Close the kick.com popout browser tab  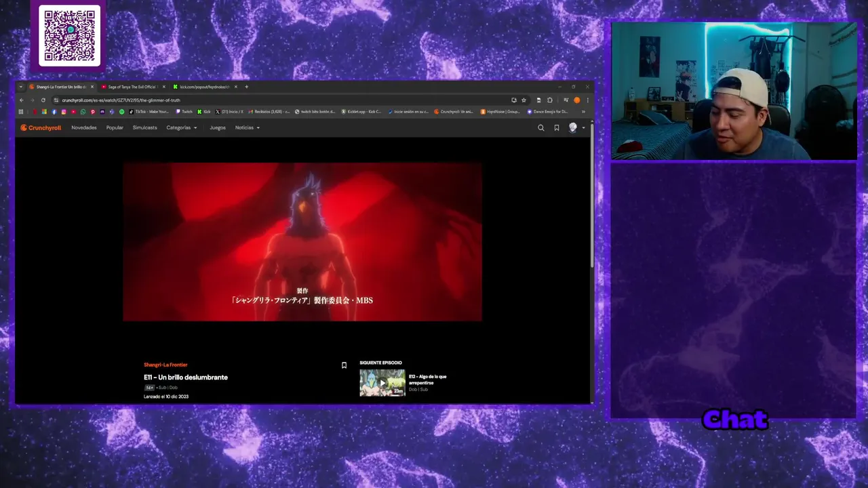(236, 87)
